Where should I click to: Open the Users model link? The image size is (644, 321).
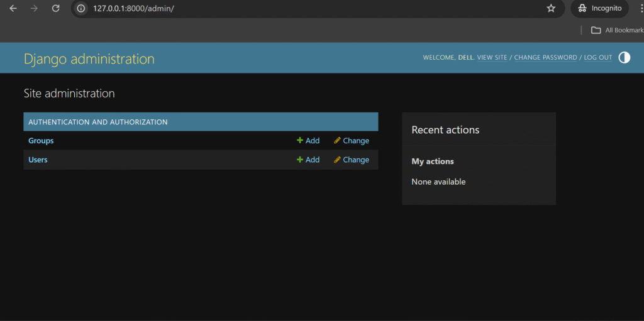point(38,160)
